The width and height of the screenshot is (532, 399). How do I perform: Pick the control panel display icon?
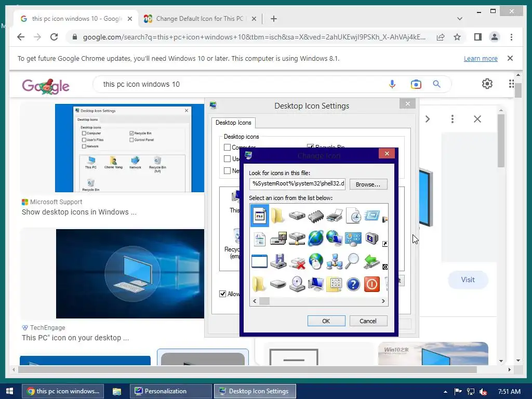click(x=353, y=238)
